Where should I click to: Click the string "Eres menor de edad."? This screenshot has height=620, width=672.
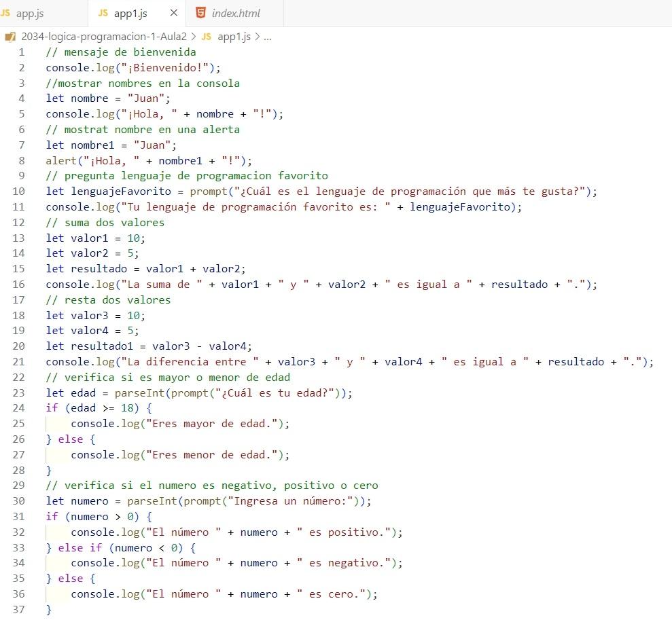coord(212,455)
